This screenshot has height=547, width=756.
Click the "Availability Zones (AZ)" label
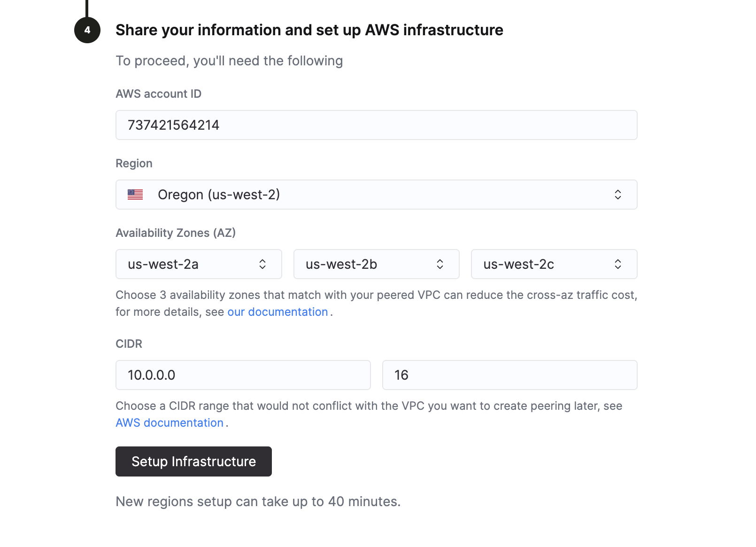point(176,233)
